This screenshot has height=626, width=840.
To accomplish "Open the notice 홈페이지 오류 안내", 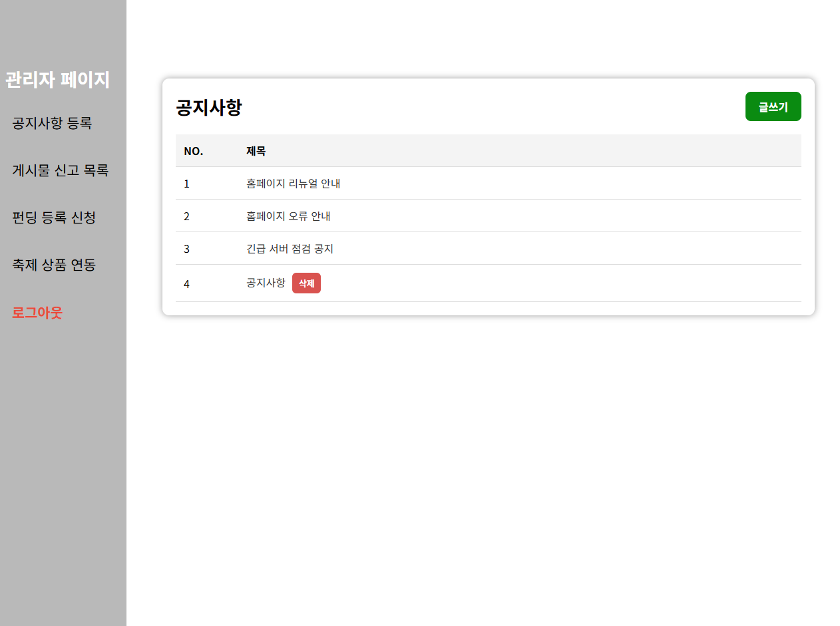I will point(288,216).
